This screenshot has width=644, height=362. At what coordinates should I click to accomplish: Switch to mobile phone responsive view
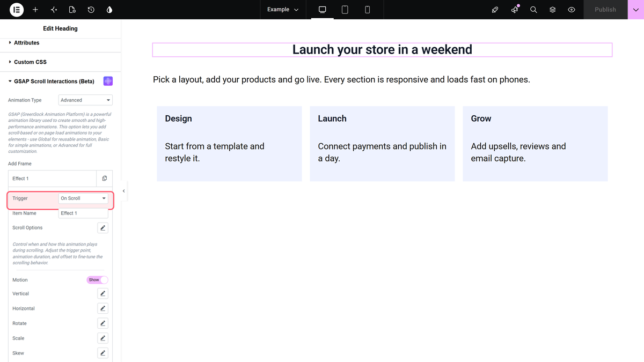368,10
